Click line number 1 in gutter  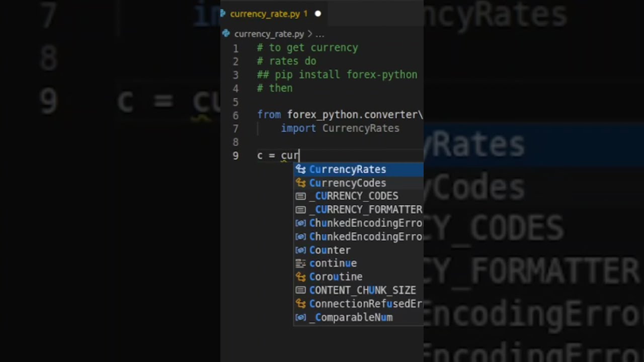235,49
